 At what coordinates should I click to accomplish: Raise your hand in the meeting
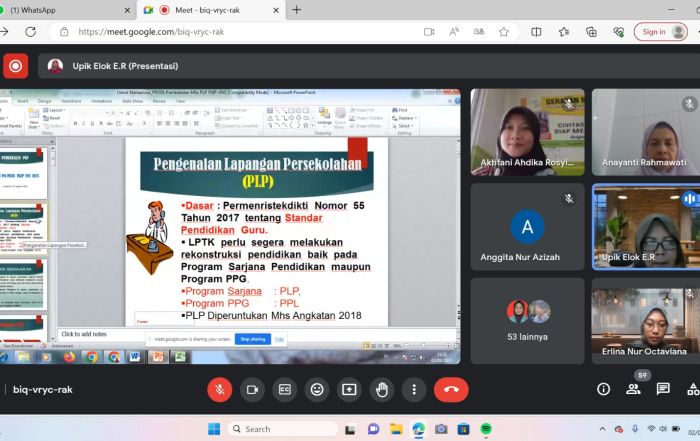click(380, 389)
